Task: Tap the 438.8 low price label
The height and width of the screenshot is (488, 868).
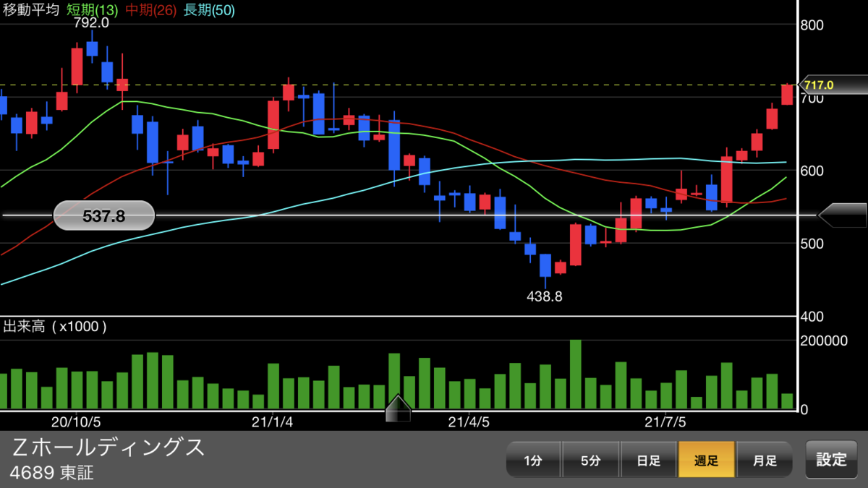Action: tap(545, 296)
